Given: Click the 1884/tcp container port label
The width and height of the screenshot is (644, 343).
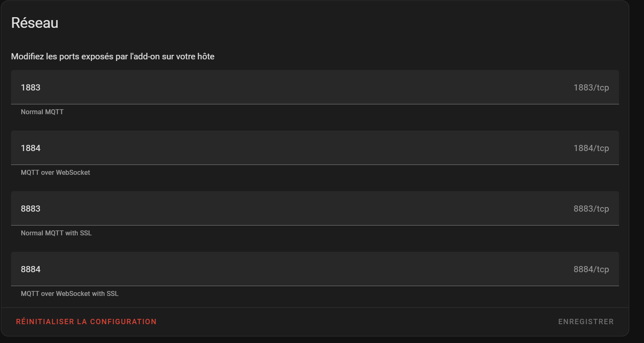Looking at the screenshot, I should [x=591, y=148].
